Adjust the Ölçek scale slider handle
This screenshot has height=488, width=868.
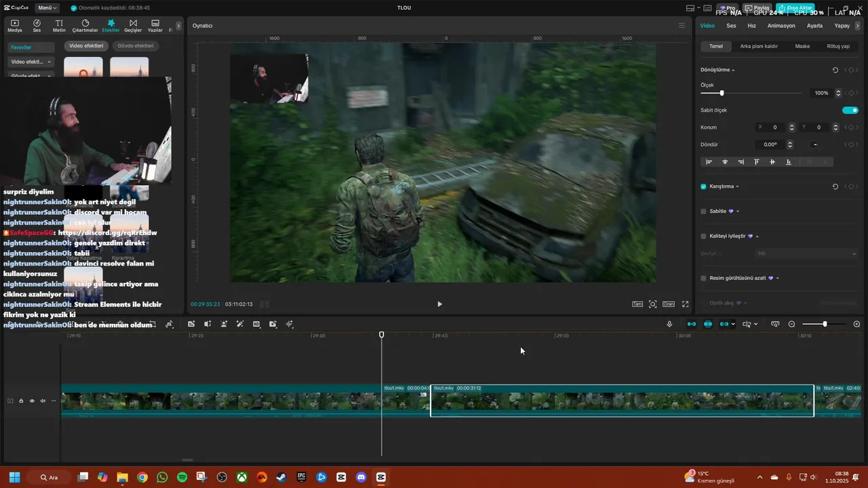coord(722,93)
